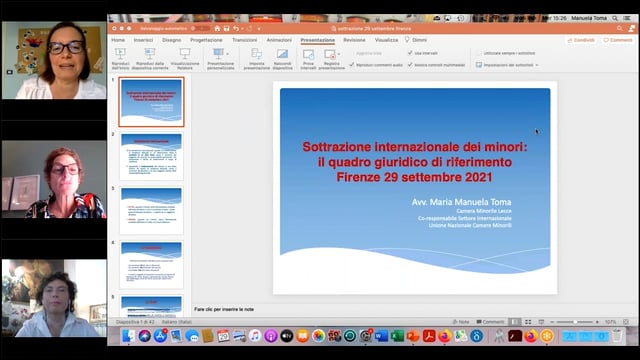Image resolution: width=640 pixels, height=360 pixels.
Task: Toggle Mostra controlli multimediali checkbox
Action: (410, 65)
